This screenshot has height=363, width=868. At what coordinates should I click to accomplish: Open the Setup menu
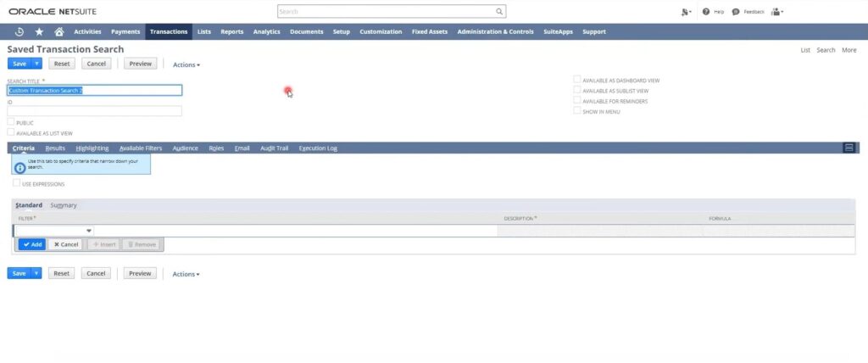(341, 31)
